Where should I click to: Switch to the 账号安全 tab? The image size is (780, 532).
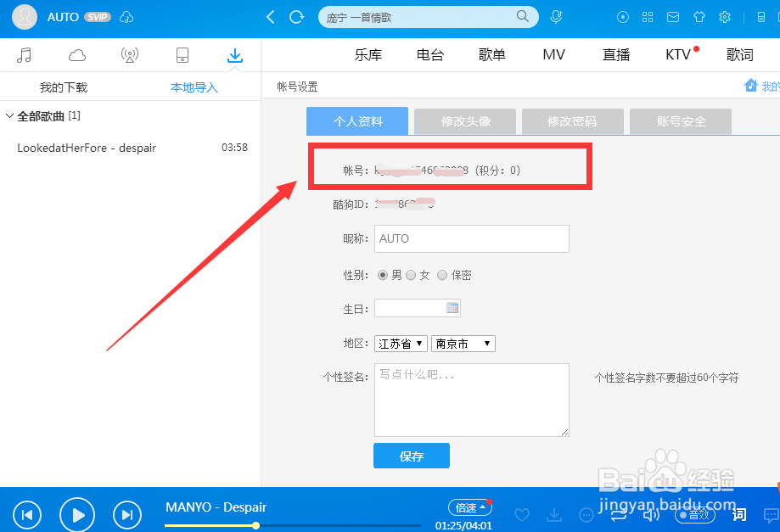click(x=681, y=121)
